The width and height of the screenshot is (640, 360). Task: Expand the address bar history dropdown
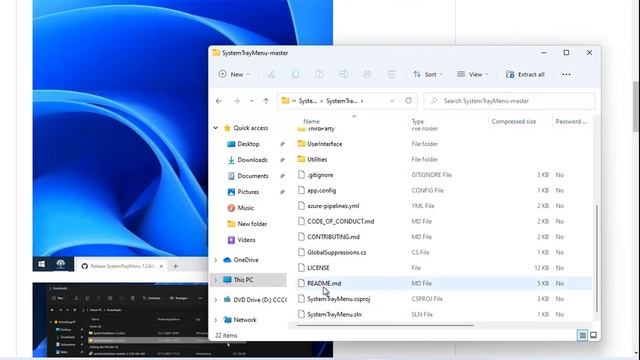[392, 101]
